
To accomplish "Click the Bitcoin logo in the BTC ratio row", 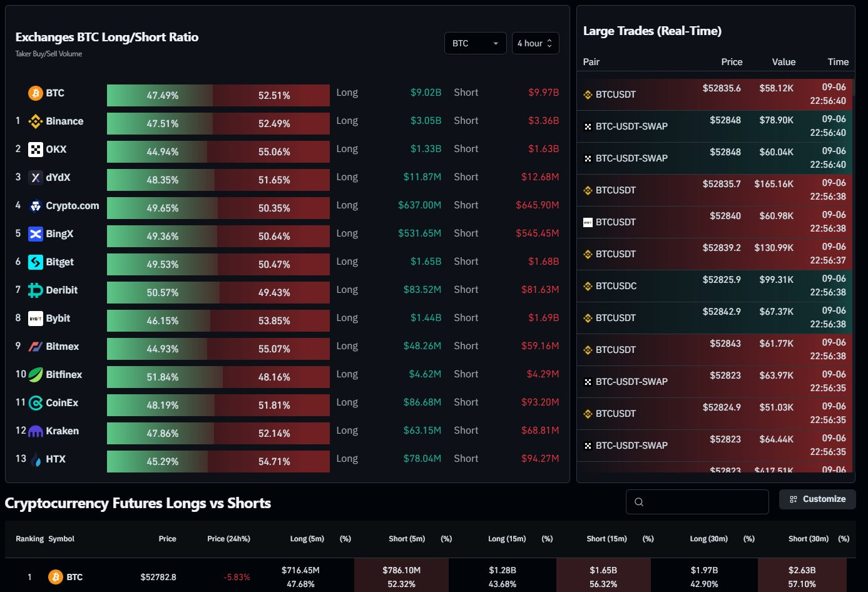I will (x=36, y=93).
